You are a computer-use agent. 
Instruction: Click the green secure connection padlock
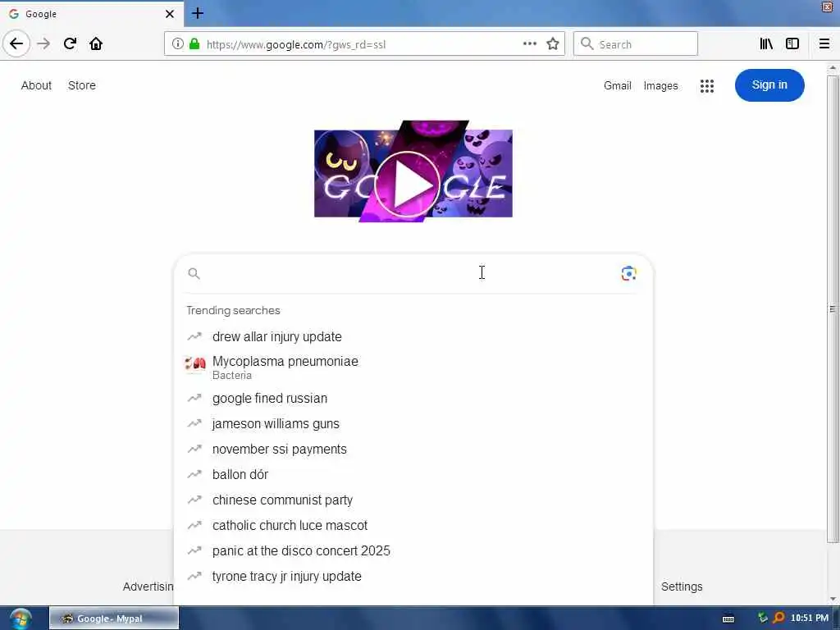pos(194,44)
